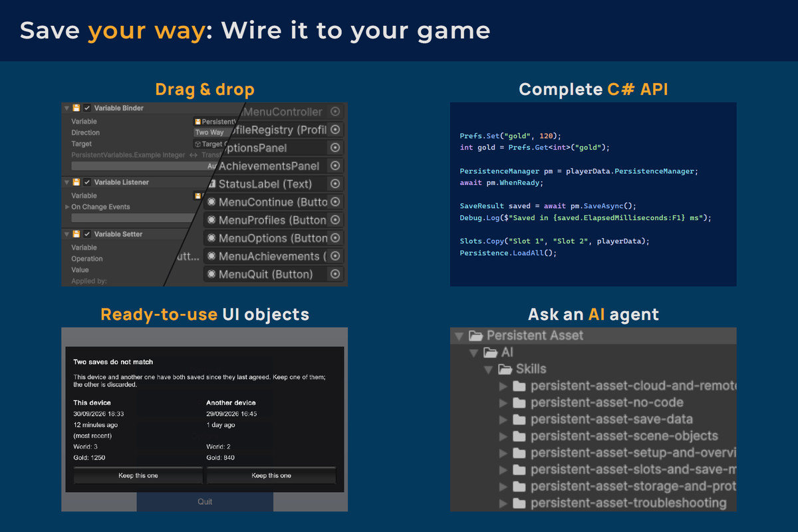Viewport: 798px width, 532px height.
Task: Collapse the Skills folder arrow
Action: (x=489, y=370)
